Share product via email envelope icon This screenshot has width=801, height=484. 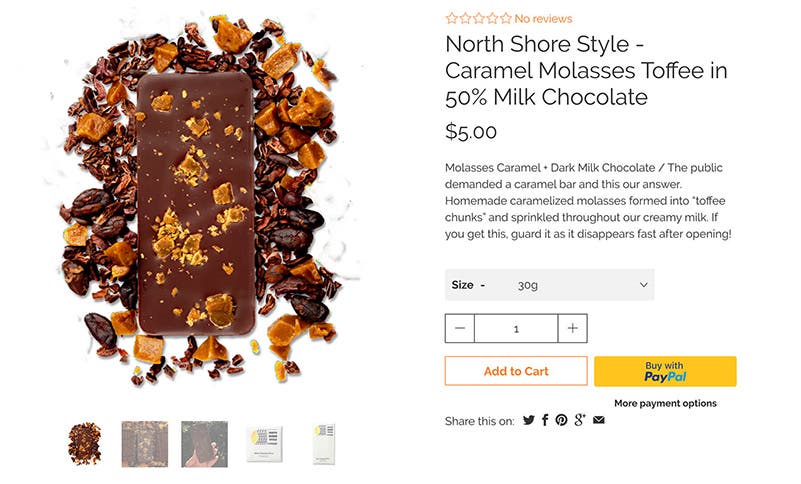(598, 420)
